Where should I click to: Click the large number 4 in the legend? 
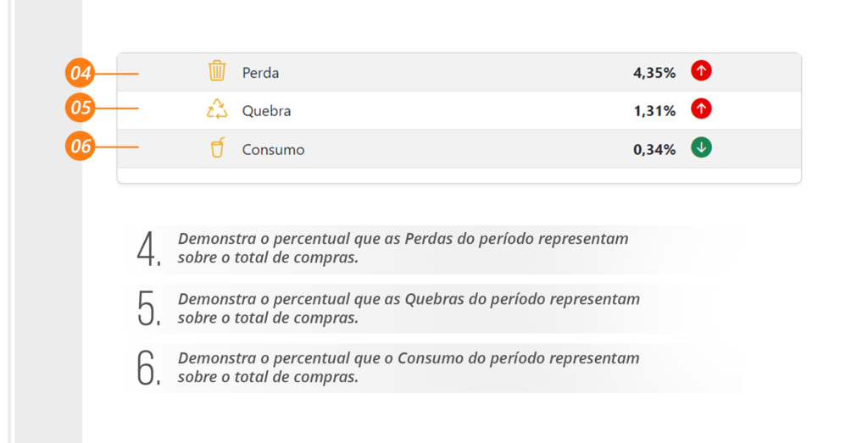pos(147,249)
